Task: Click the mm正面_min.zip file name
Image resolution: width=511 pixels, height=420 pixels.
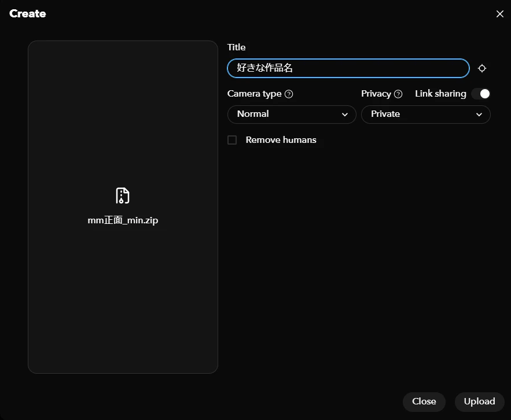Action: (123, 220)
